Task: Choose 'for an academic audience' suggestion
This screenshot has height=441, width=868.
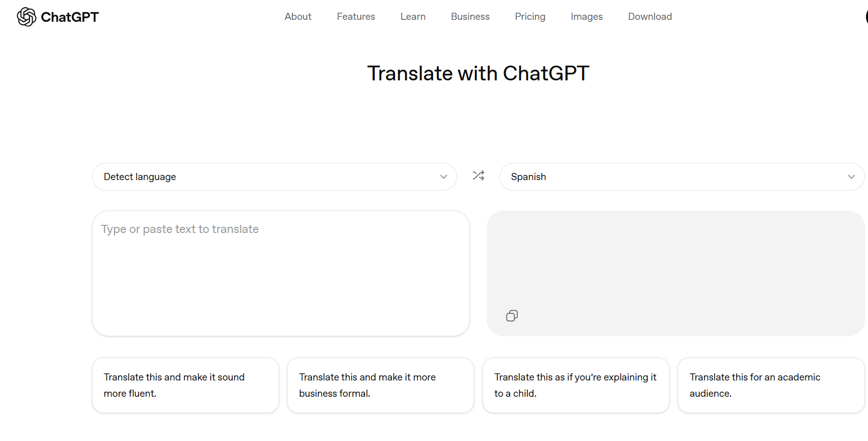Action: click(x=771, y=385)
